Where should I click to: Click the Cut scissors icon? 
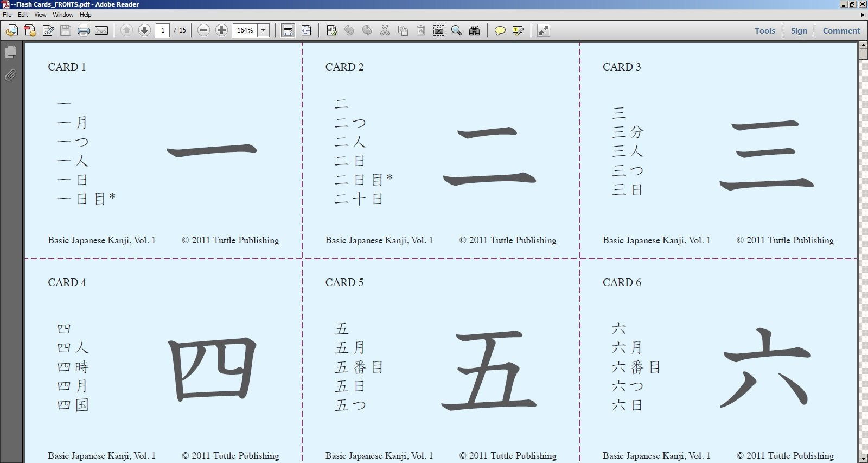385,30
